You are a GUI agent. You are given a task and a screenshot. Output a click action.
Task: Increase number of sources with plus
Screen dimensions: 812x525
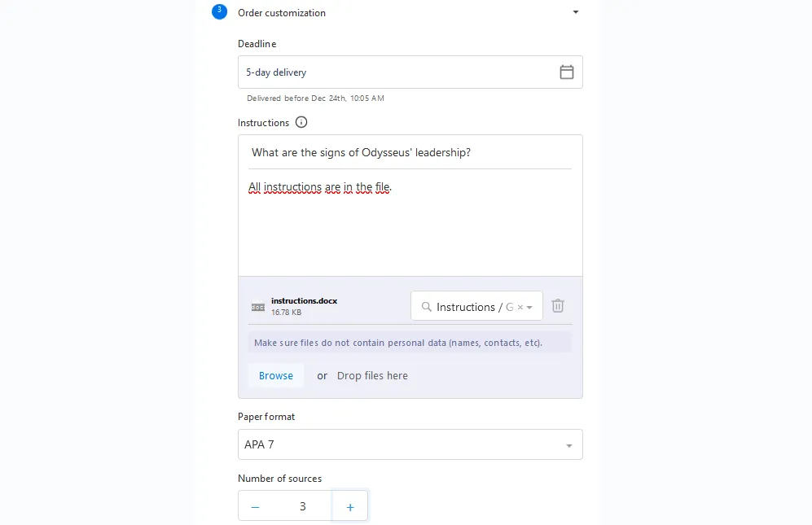350,507
